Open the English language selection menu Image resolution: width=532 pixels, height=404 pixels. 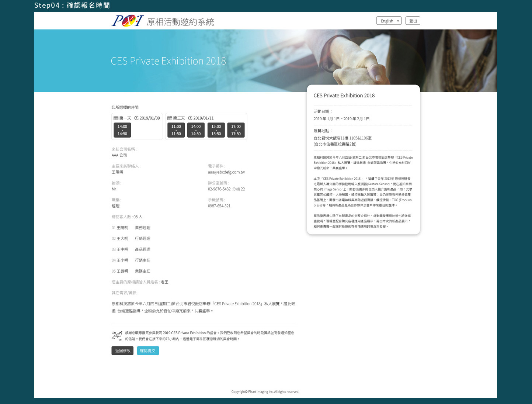(x=389, y=21)
